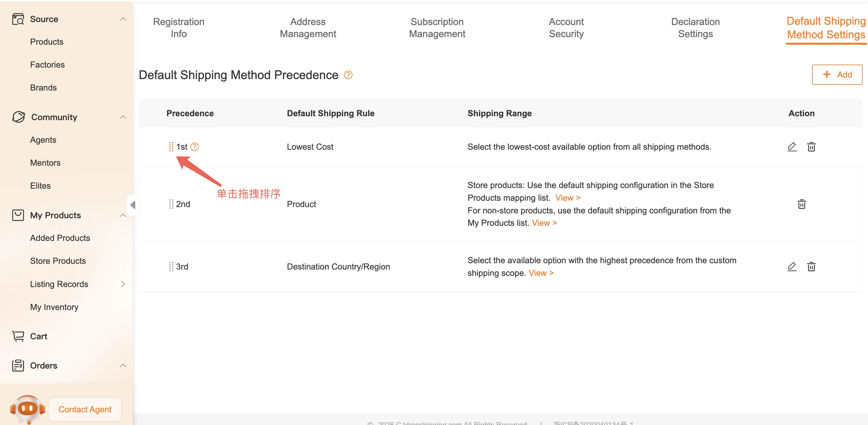Viewport: 868px width, 425px height.
Task: Click help icon beside Default Shipping Method Precedence
Action: click(348, 75)
